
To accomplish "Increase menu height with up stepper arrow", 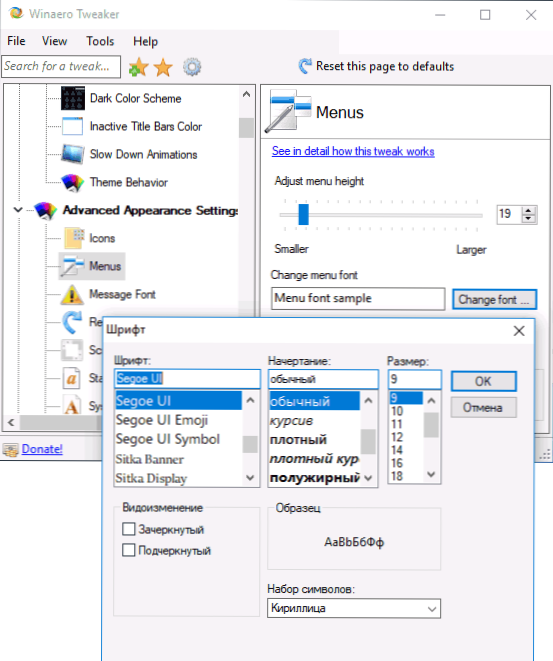I will click(528, 211).
